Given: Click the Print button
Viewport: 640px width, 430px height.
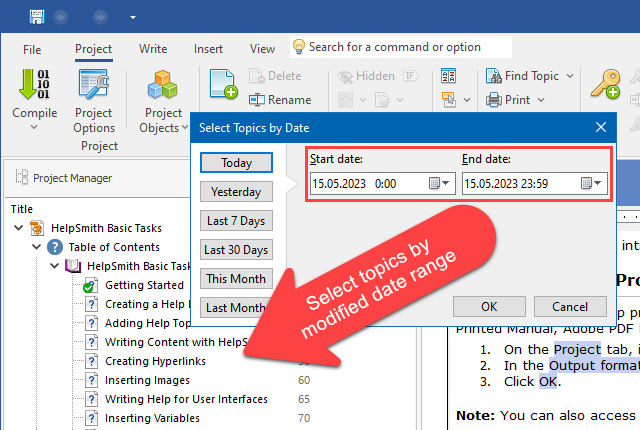Looking at the screenshot, I should [508, 100].
